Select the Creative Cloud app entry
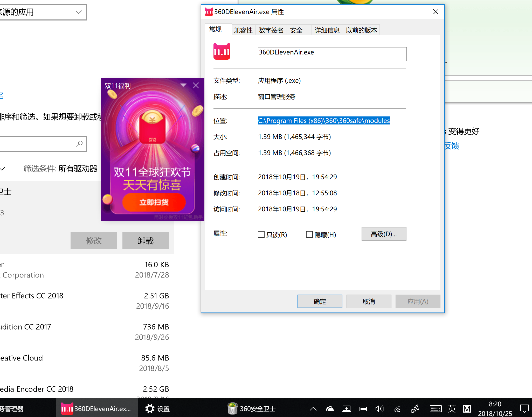This screenshot has height=417, width=532. (85, 363)
